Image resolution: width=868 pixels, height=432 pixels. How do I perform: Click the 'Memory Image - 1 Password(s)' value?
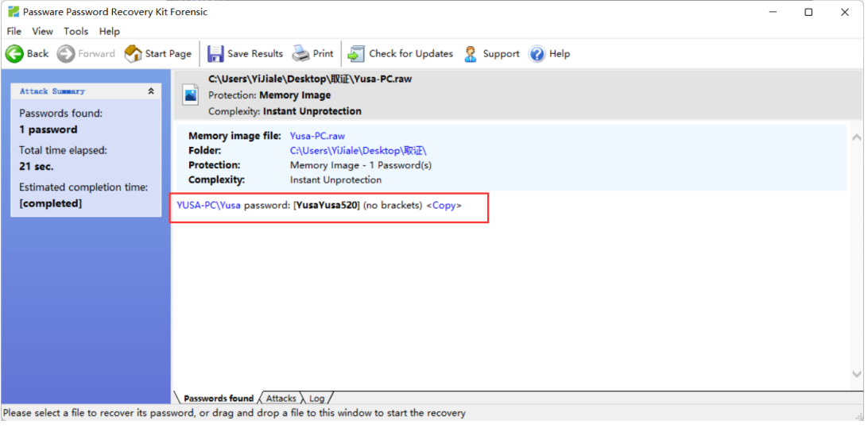(x=361, y=165)
